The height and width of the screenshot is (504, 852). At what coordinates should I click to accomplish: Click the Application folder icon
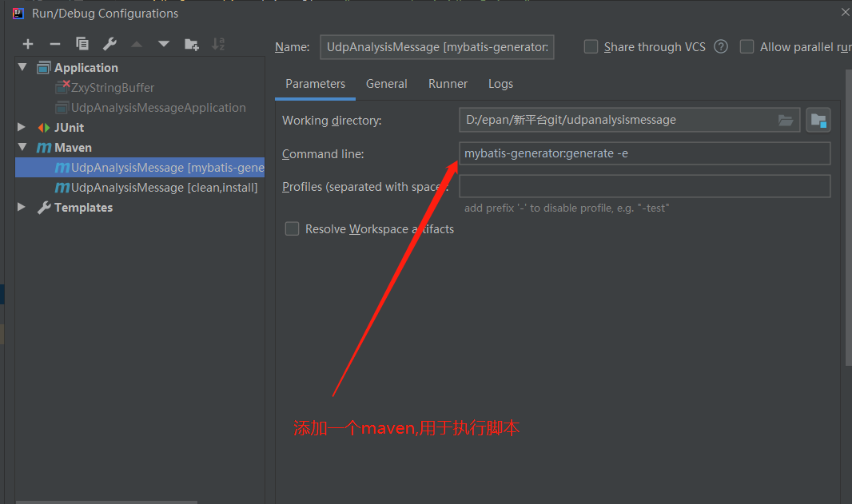click(44, 68)
